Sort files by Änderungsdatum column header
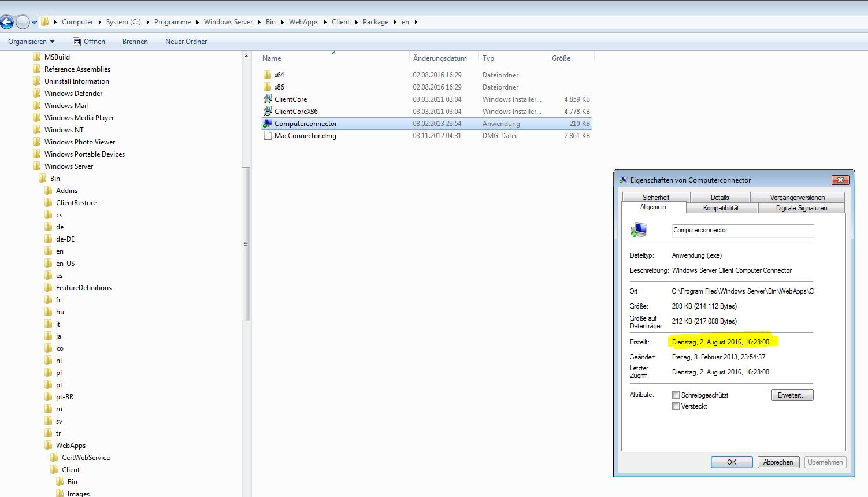 click(x=440, y=58)
